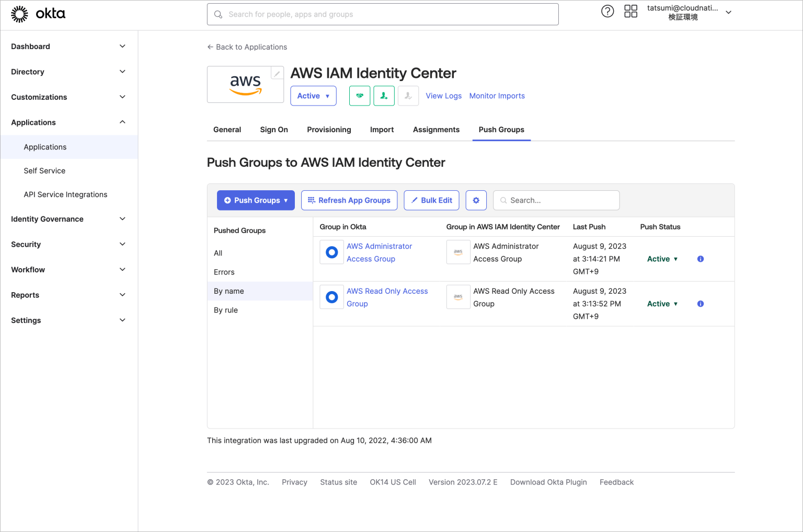Screen dimensions: 803x532
Task: Click the help question mark icon
Action: pos(607,10)
